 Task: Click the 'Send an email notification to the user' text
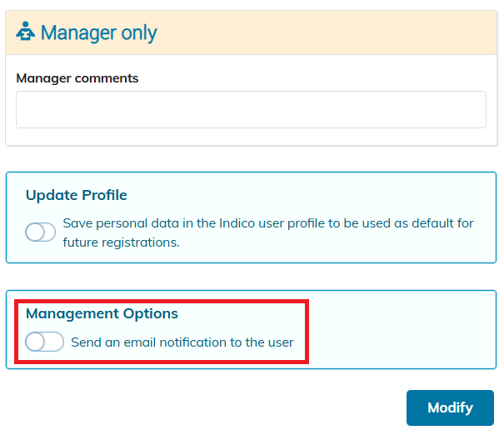click(182, 342)
